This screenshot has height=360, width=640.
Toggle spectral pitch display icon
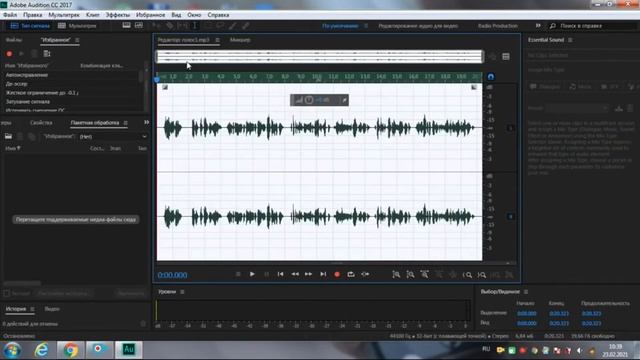(139, 25)
